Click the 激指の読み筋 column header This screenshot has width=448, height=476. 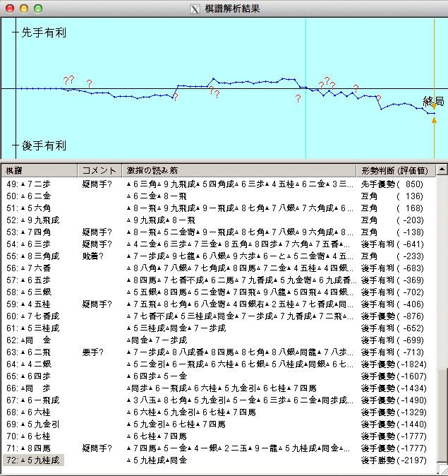[238, 171]
